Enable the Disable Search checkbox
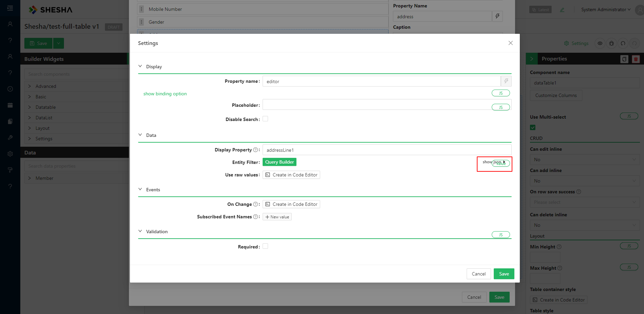This screenshot has height=314, width=644. click(265, 119)
